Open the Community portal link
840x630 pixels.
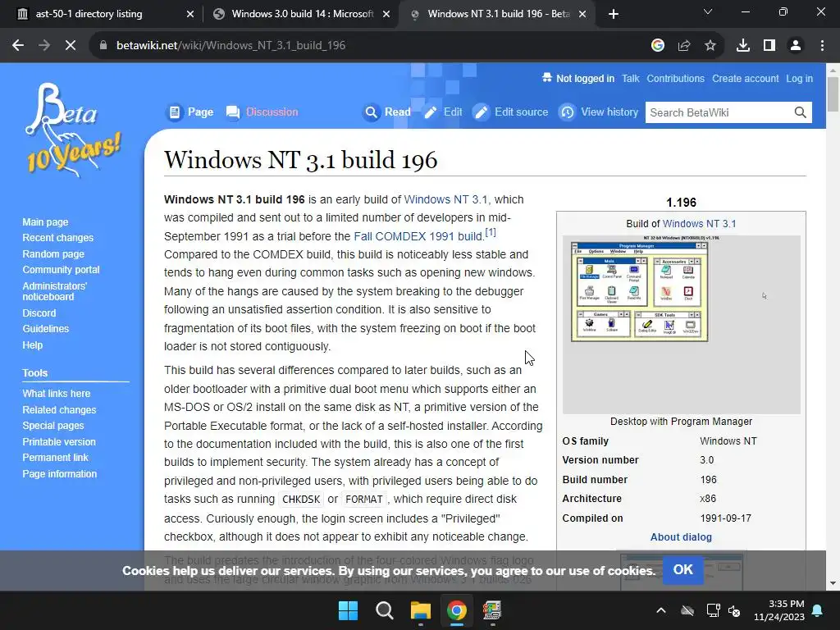(x=61, y=269)
